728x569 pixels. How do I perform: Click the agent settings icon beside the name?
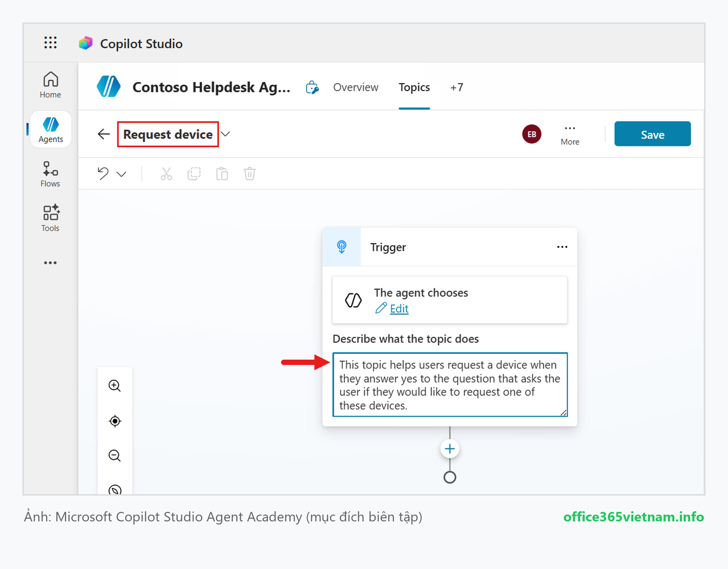click(312, 87)
